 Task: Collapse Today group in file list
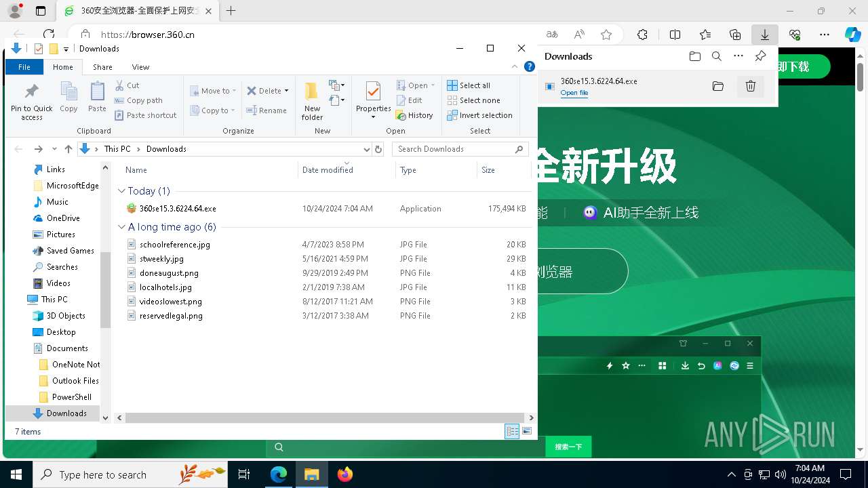pyautogui.click(x=122, y=191)
